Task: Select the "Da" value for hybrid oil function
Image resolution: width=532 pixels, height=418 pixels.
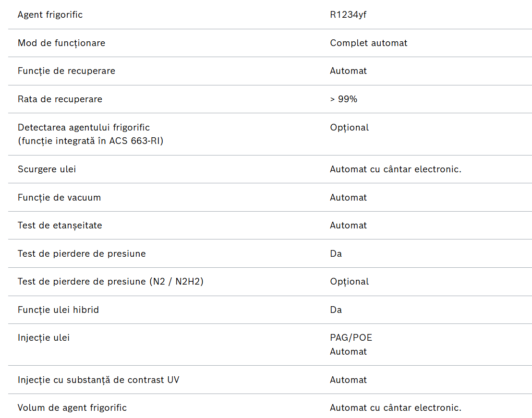Action: tap(336, 310)
